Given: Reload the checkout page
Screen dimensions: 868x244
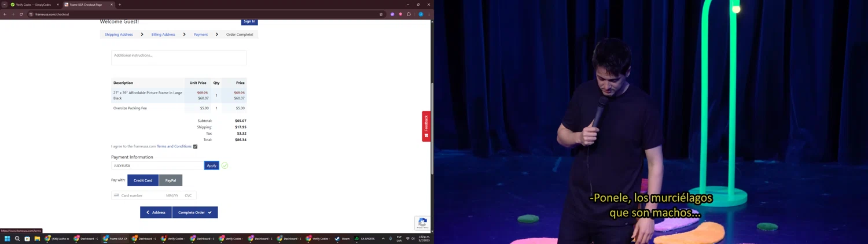Looking at the screenshot, I should (x=21, y=14).
